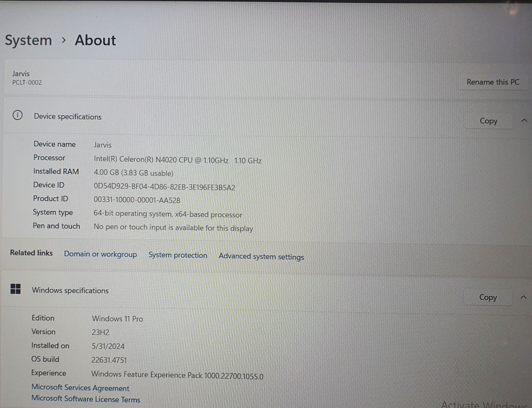Open Domain or workgroup link
Image resolution: width=532 pixels, height=408 pixels.
click(x=100, y=254)
